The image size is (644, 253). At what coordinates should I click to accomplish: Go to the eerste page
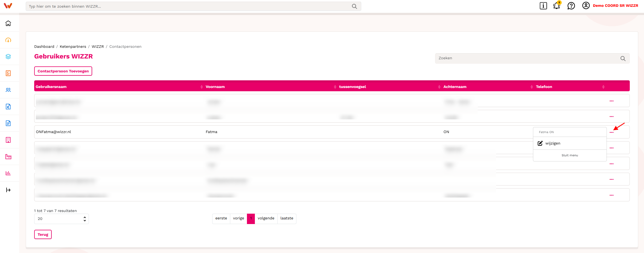coord(221,219)
